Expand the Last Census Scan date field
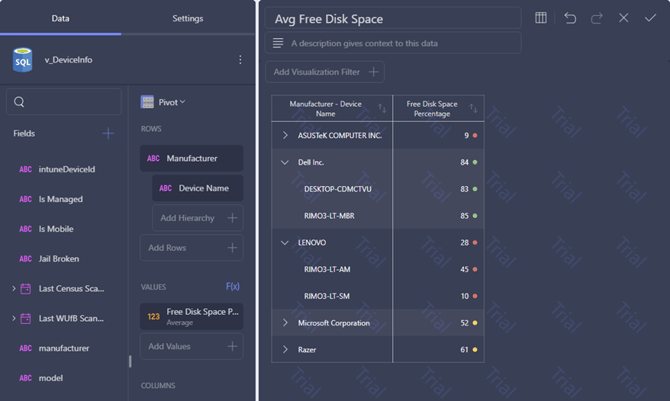The image size is (670, 401). click(x=14, y=289)
